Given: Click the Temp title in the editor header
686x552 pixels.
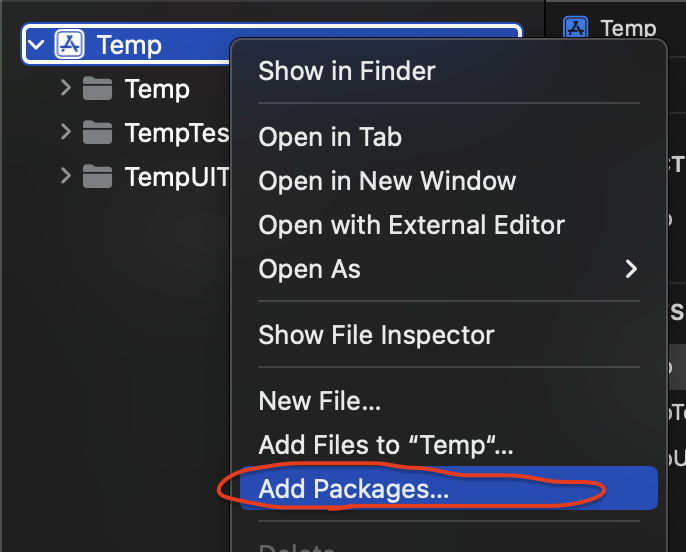Looking at the screenshot, I should (x=628, y=28).
